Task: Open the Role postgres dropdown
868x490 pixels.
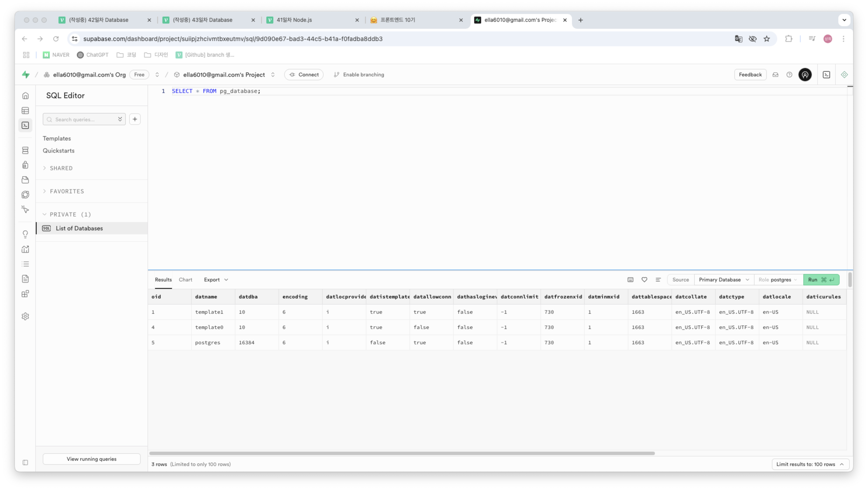Action: click(778, 279)
